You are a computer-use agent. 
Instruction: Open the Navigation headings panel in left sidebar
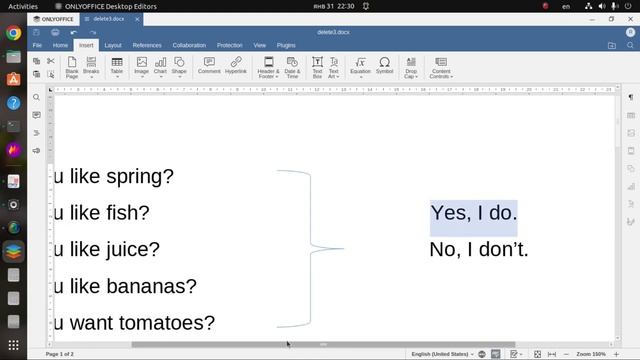pos(36,133)
